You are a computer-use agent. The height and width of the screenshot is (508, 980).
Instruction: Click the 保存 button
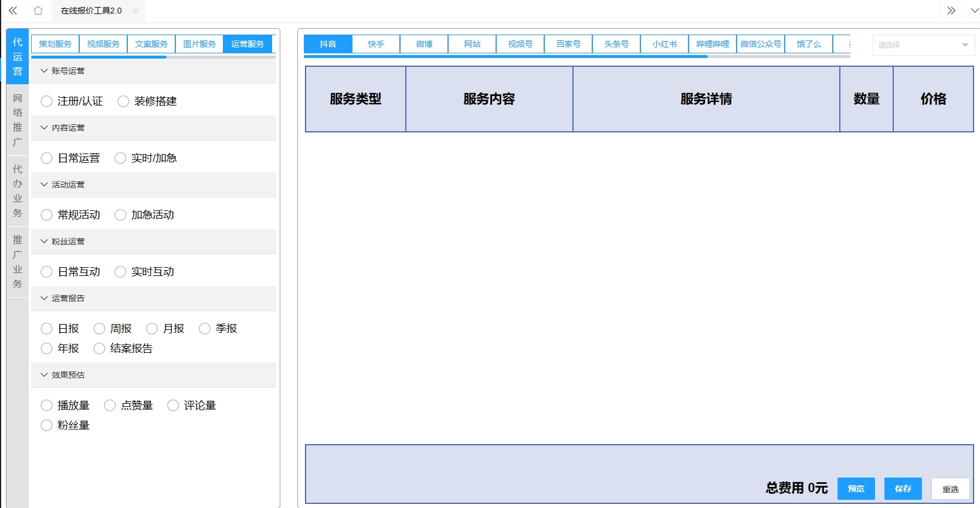point(903,489)
